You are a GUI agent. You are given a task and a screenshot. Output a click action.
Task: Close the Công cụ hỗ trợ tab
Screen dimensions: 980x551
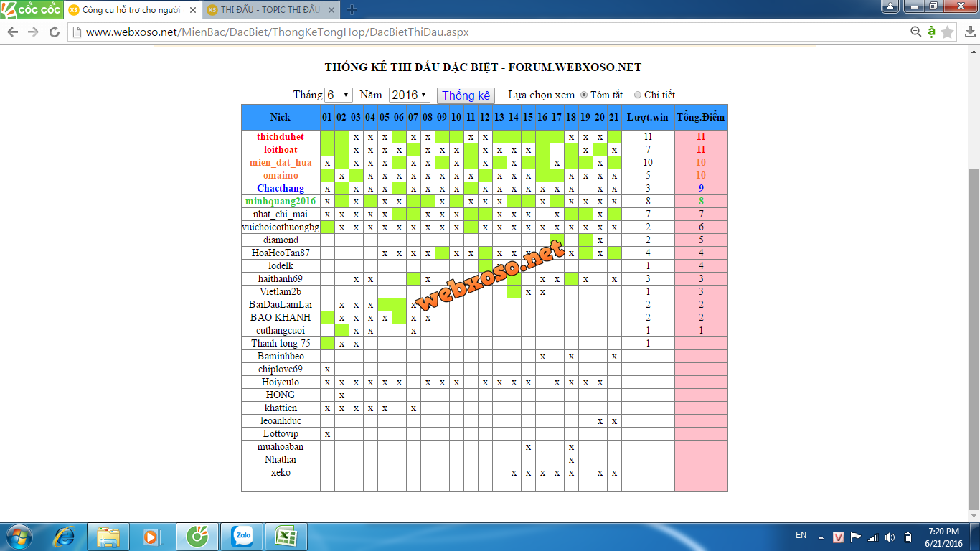click(x=193, y=10)
